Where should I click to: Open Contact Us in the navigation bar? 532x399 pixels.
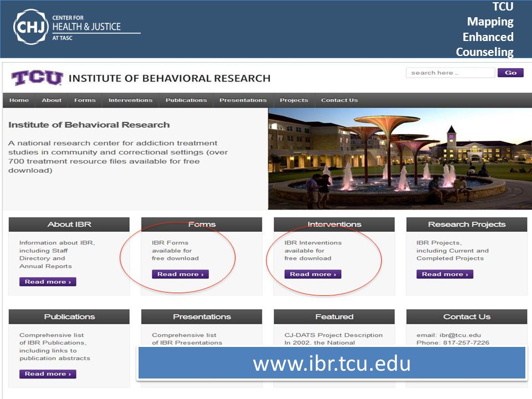pos(339,100)
